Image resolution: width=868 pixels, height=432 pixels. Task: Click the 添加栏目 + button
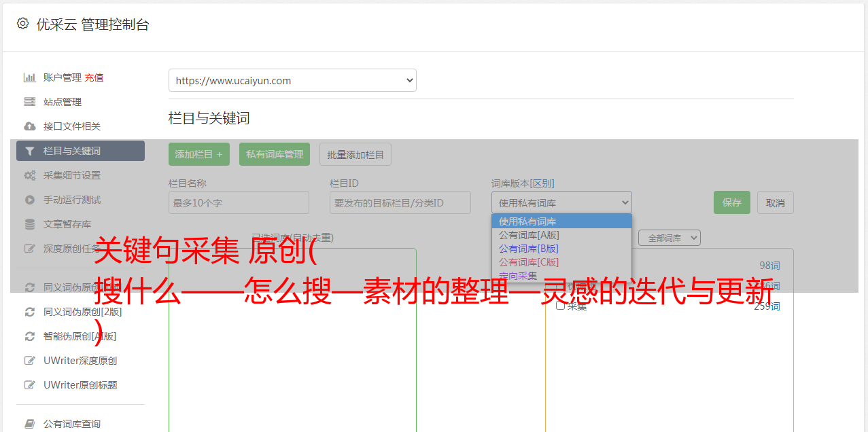(x=199, y=154)
